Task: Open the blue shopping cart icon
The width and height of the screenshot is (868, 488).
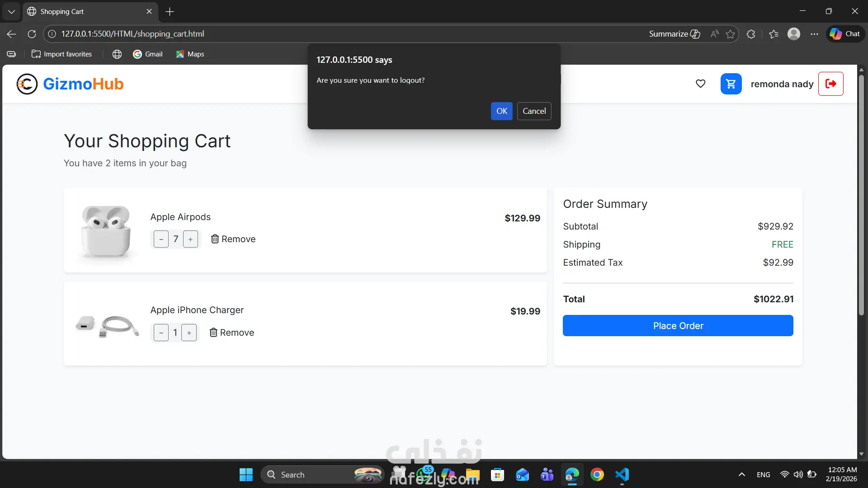Action: (x=731, y=84)
